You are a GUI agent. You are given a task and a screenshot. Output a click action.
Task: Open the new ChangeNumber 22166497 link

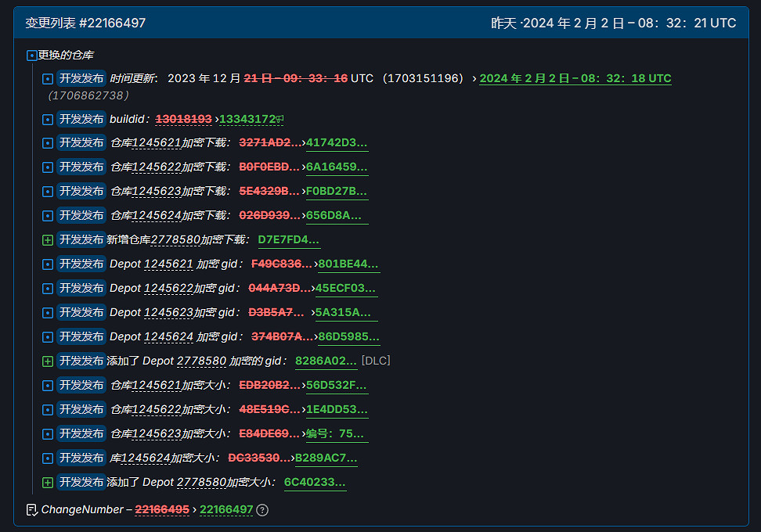[226, 510]
